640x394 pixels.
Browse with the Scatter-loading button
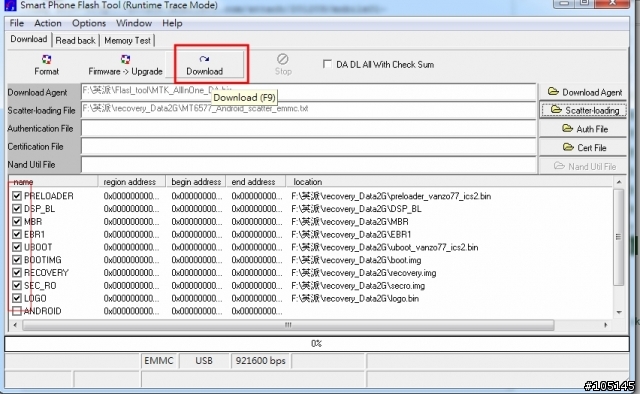click(x=584, y=110)
